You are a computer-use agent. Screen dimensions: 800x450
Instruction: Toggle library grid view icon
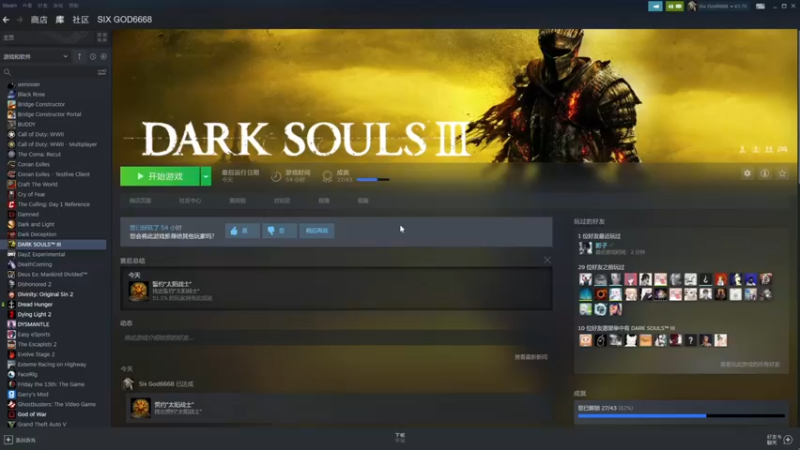point(102,37)
